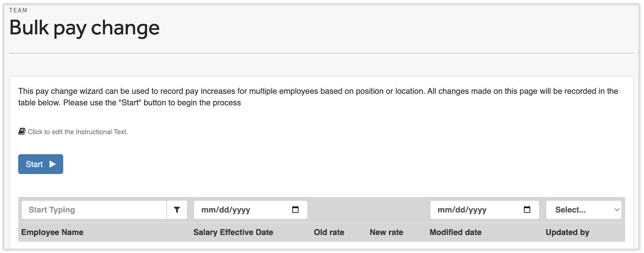Select the New rate column header
Viewport: 644px width, 253px height.
386,232
